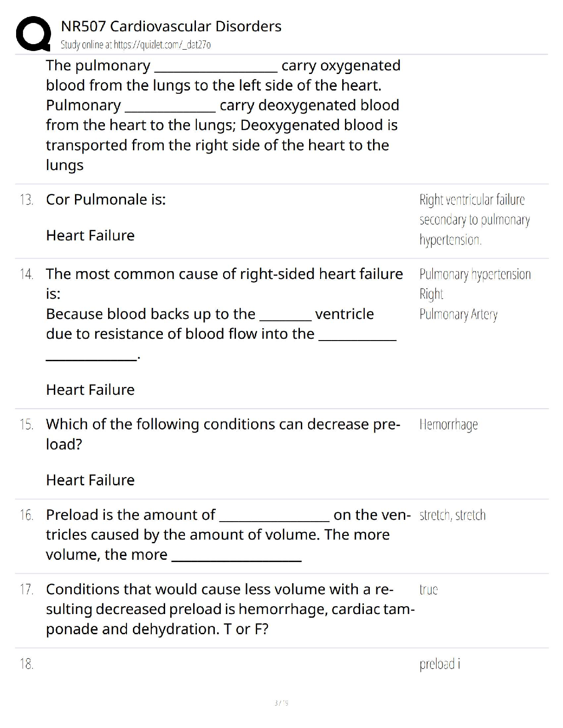563x728 pixels.
Task: Select the 'Cor Pulmonale is:' question text
Action: click(106, 199)
